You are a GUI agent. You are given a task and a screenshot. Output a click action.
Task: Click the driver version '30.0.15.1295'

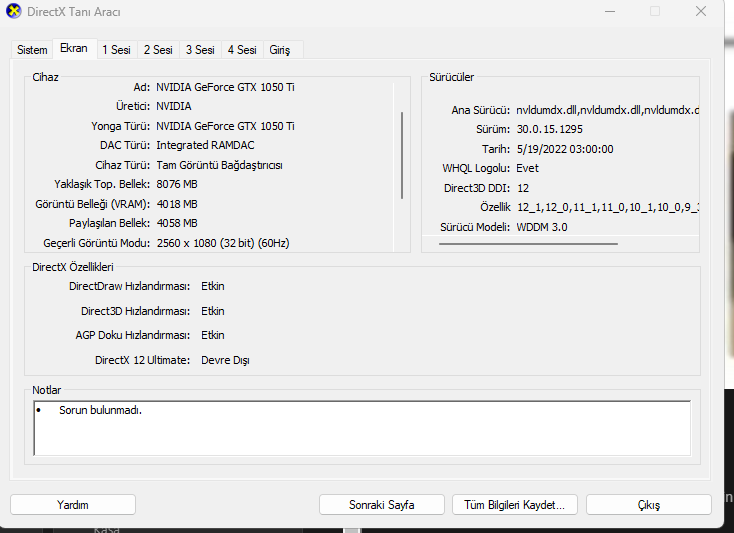(x=550, y=129)
